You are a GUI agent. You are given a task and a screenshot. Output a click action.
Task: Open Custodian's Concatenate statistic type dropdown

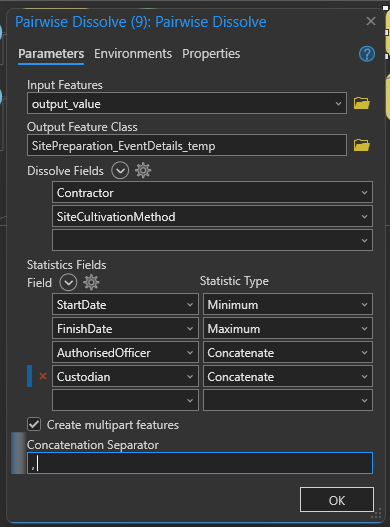coord(288,376)
